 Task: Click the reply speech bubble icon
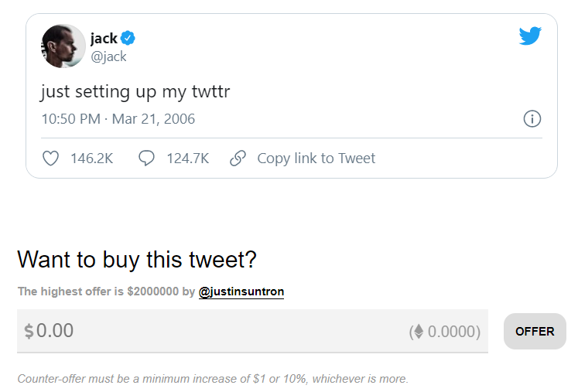coord(146,159)
